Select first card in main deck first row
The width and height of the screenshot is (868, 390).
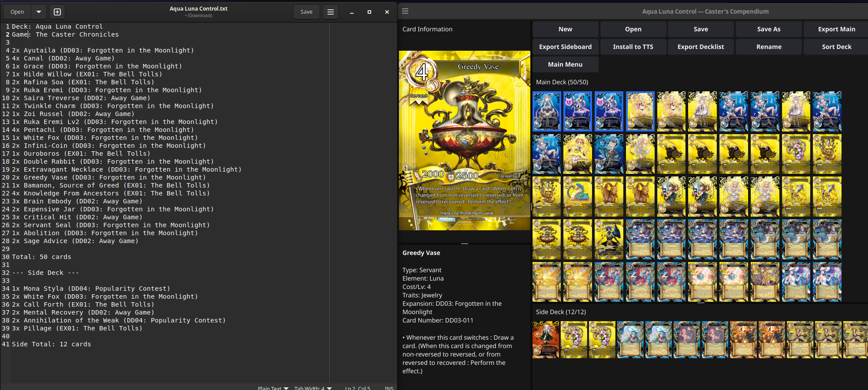point(547,112)
